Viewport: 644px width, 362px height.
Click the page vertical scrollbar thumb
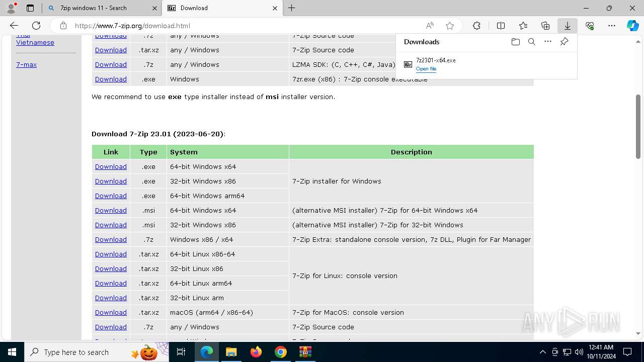(638, 127)
